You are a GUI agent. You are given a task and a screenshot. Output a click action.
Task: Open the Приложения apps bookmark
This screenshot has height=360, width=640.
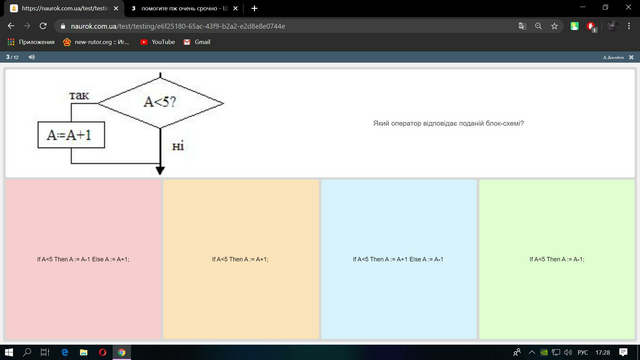pyautogui.click(x=31, y=42)
